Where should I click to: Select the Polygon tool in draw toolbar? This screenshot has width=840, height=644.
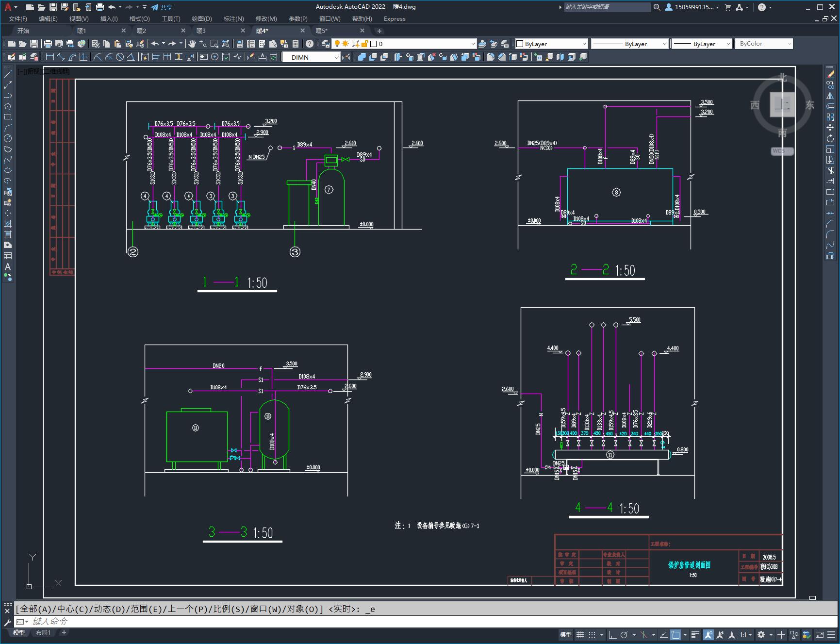[8, 106]
